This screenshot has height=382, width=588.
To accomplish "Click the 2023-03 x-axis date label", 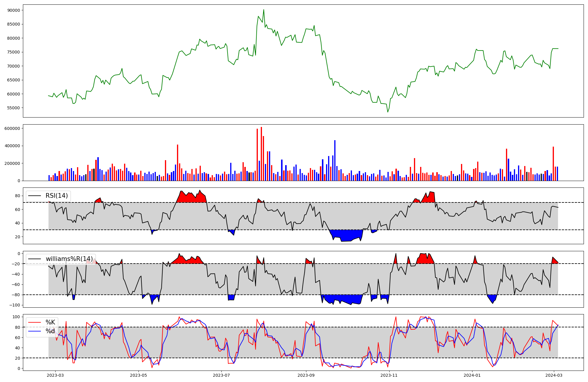I will tap(55, 375).
